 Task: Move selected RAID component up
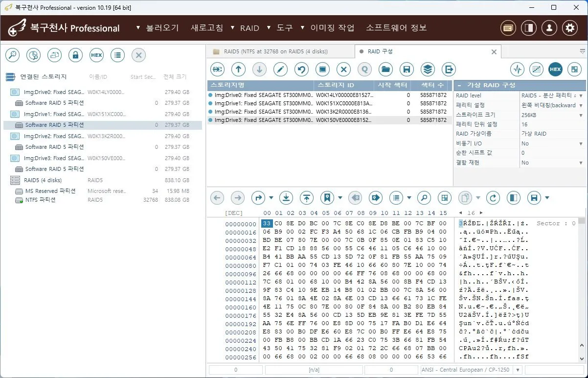pos(238,70)
